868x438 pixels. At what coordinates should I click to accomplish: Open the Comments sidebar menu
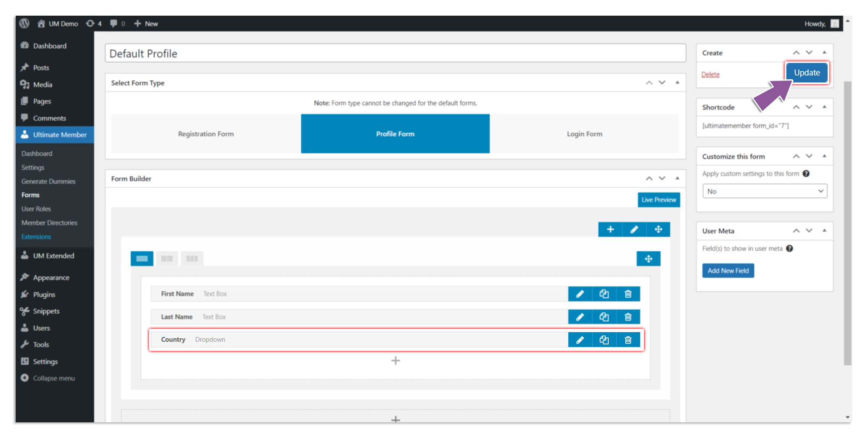[x=49, y=118]
